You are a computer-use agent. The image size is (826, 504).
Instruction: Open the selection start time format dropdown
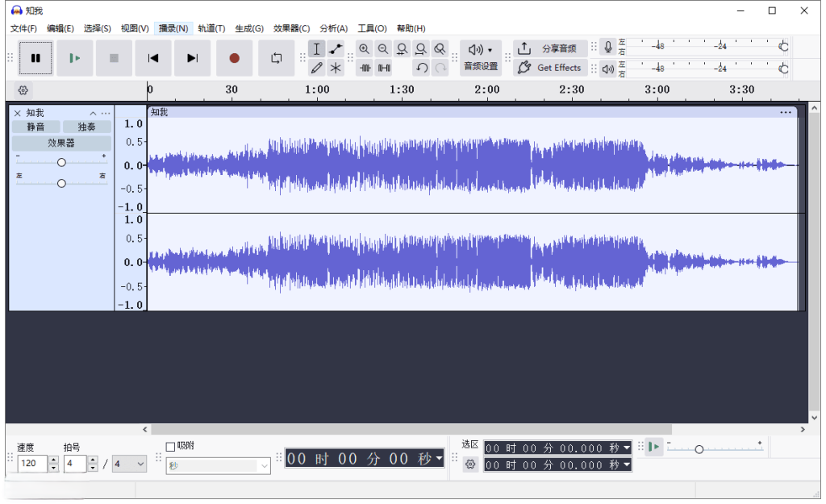coord(627,448)
